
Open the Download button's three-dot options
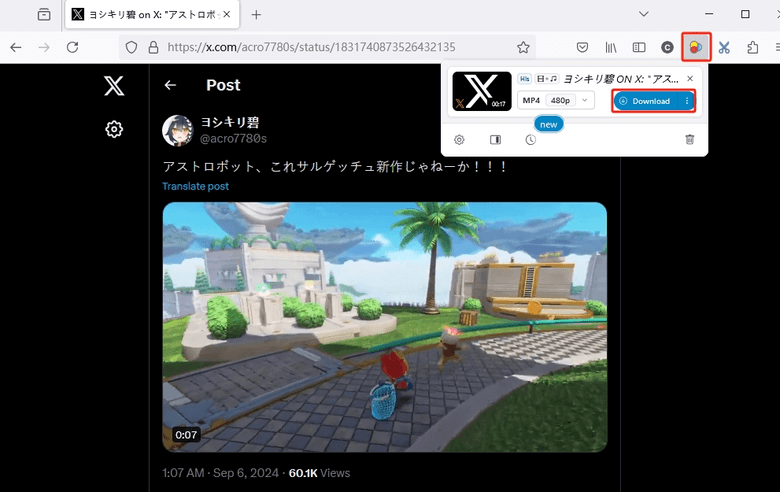click(686, 101)
